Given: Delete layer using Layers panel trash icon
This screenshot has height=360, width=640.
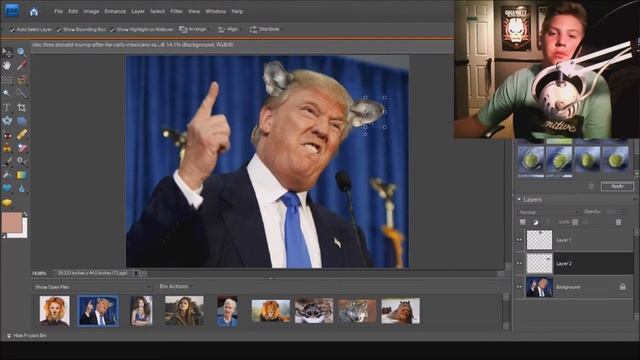Looking at the screenshot, I should coord(618,222).
